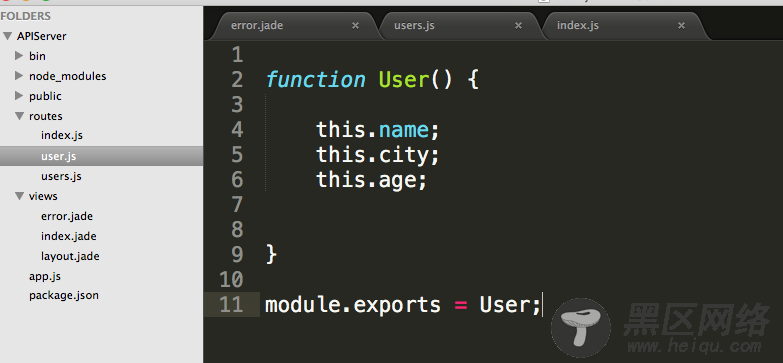
Task: Expand the public folder arrow
Action: [19, 95]
